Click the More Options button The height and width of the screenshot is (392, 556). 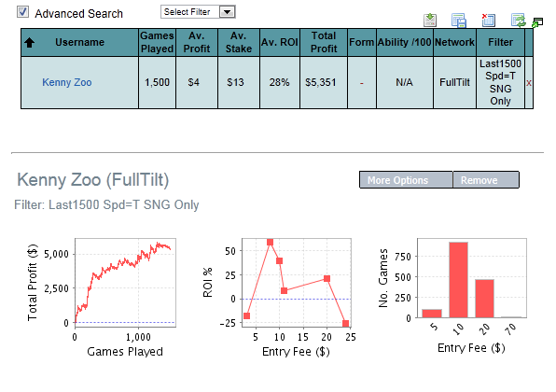[x=406, y=180]
